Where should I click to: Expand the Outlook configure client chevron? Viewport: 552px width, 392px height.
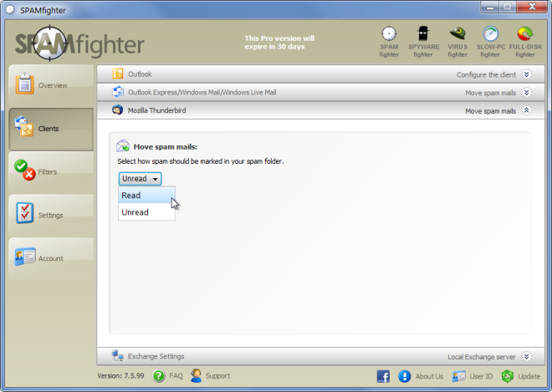pyautogui.click(x=527, y=74)
